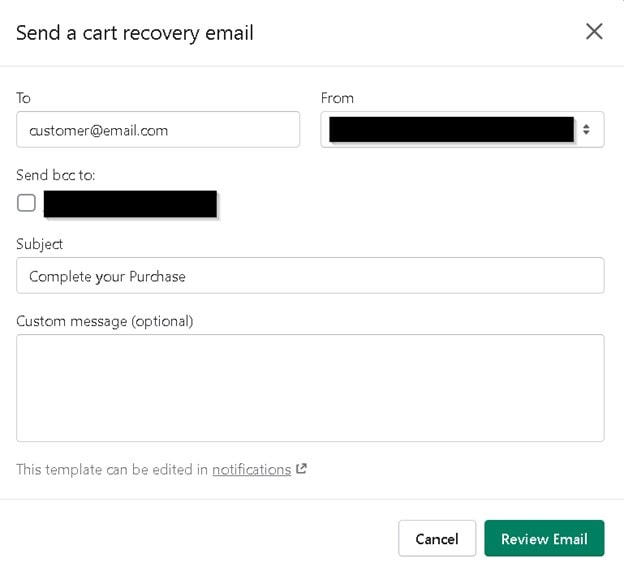
Task: Focus the Custom message text area
Action: [x=310, y=387]
